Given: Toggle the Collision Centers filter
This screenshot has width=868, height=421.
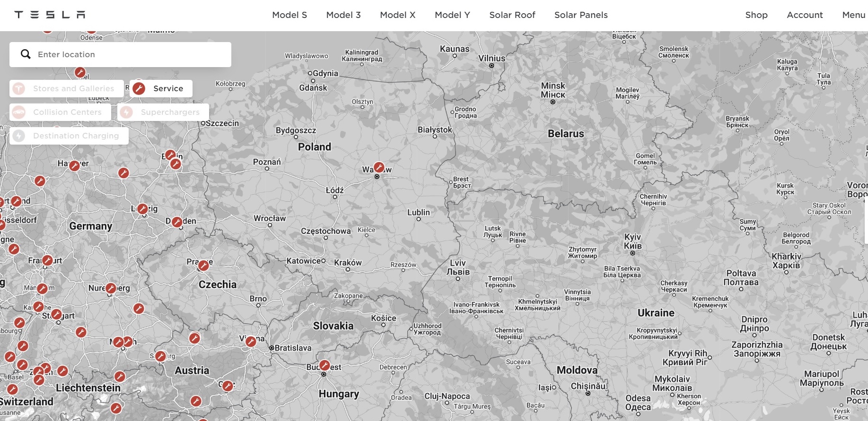Looking at the screenshot, I should (60, 112).
